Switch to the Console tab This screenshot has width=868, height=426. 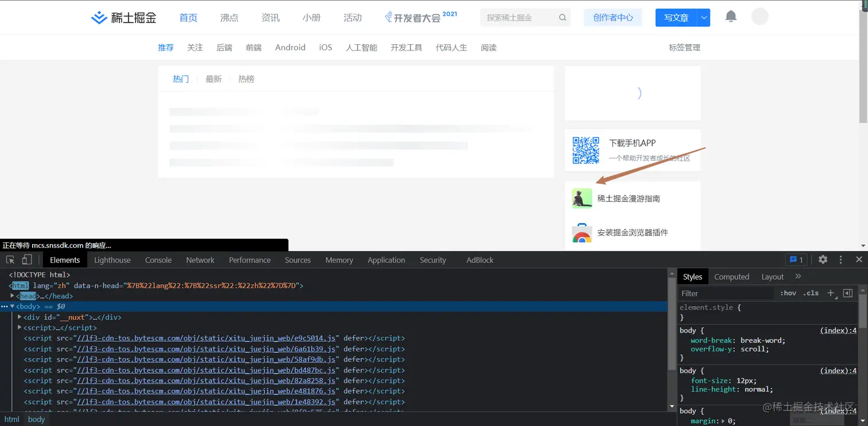tap(158, 260)
